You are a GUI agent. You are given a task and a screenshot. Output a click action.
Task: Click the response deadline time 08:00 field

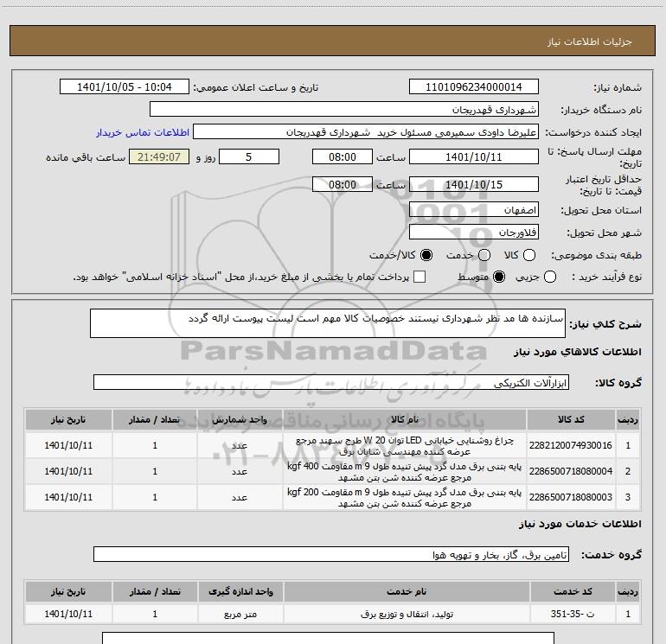click(343, 157)
